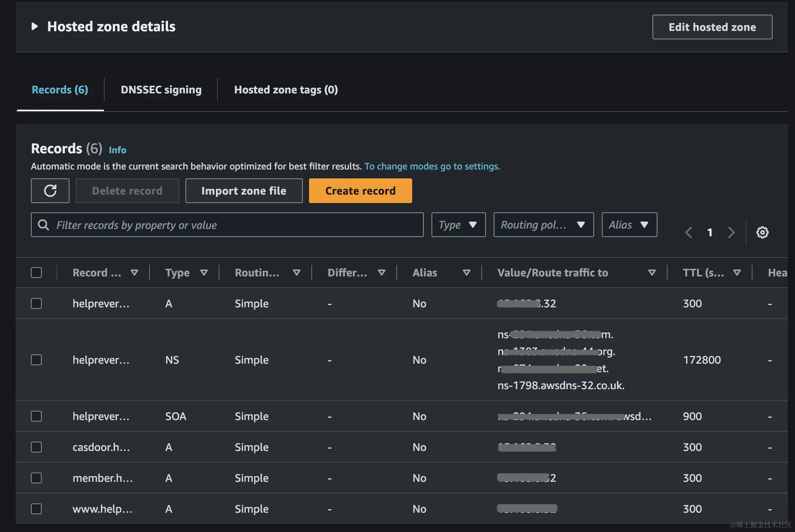Image resolution: width=795 pixels, height=532 pixels.
Task: Open the table preferences gear icon
Action: pos(762,232)
